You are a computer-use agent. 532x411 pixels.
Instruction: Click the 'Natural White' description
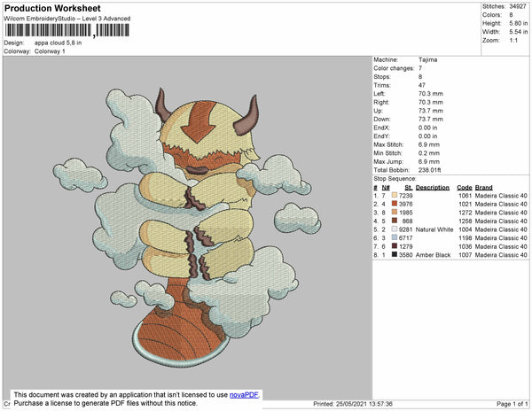[434, 229]
